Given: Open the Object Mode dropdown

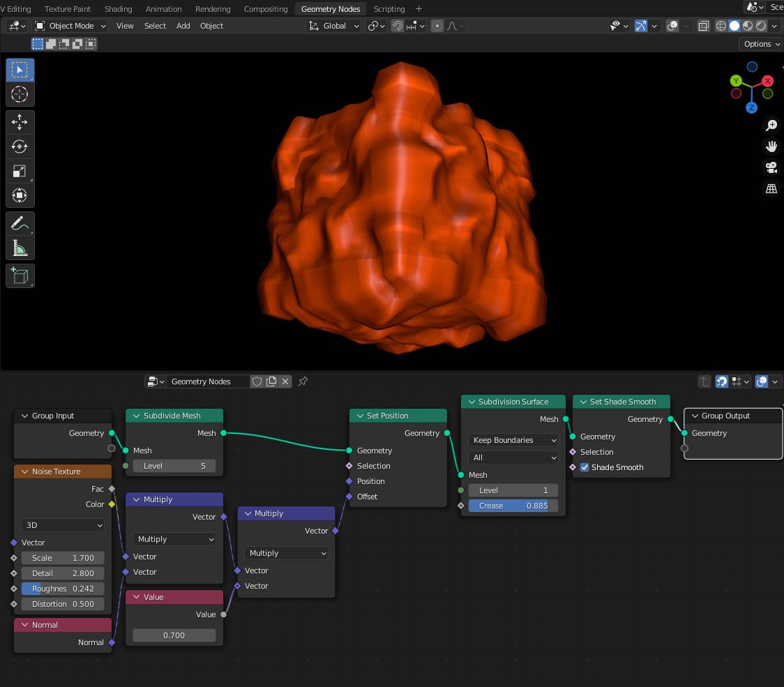Looking at the screenshot, I should click(70, 26).
